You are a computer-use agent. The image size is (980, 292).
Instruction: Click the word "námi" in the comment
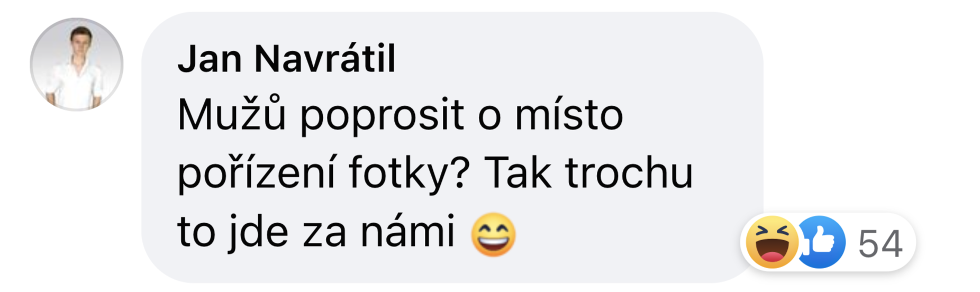[x=407, y=231]
